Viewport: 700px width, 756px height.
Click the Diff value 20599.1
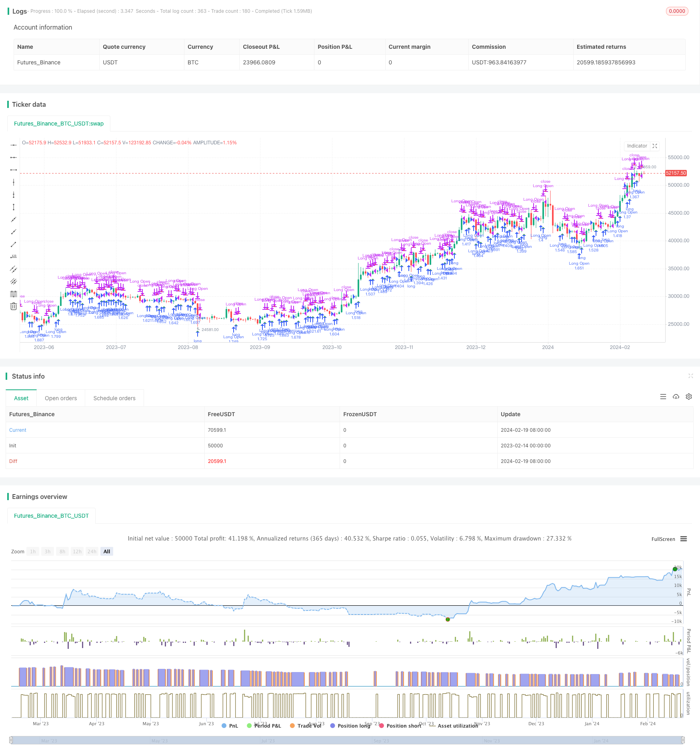(217, 461)
